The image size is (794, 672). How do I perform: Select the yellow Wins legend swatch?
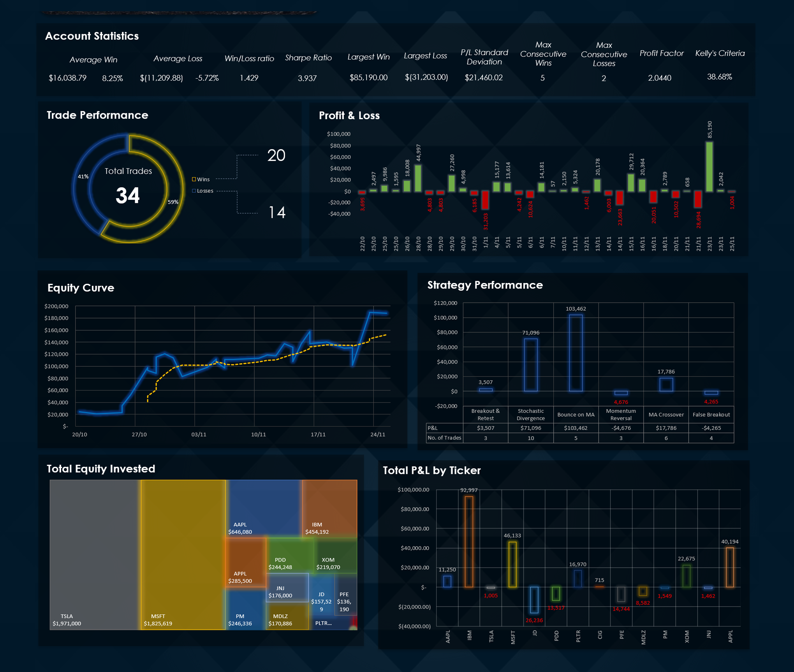tap(194, 179)
